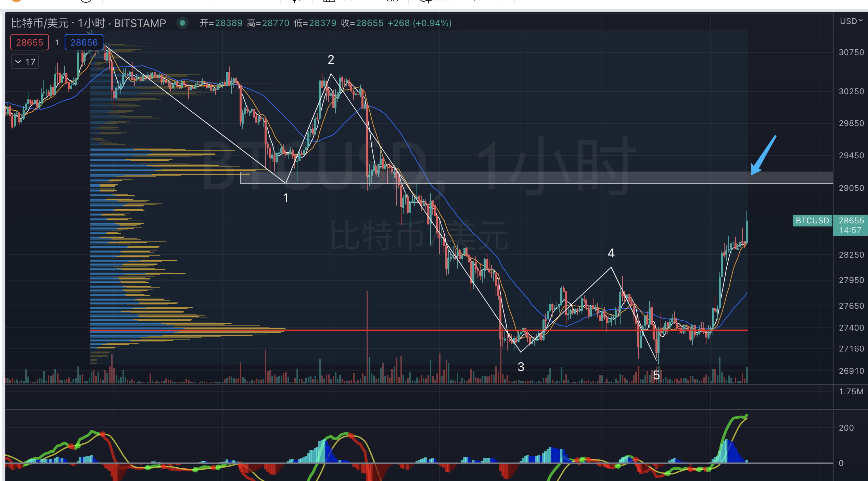Click the BTCUSD symbol tag on price axis

(x=812, y=221)
